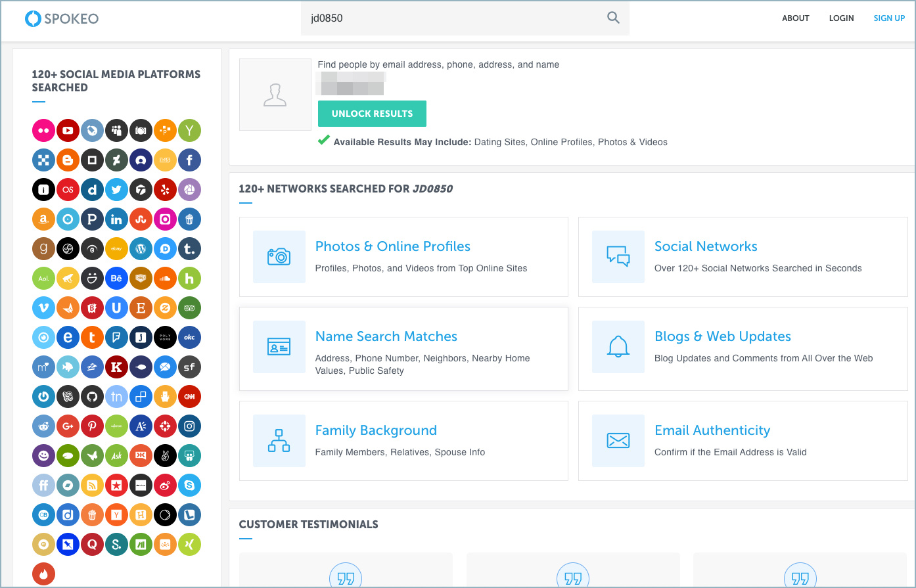This screenshot has width=916, height=588.
Task: Click the GitHub icon
Action: click(x=92, y=397)
